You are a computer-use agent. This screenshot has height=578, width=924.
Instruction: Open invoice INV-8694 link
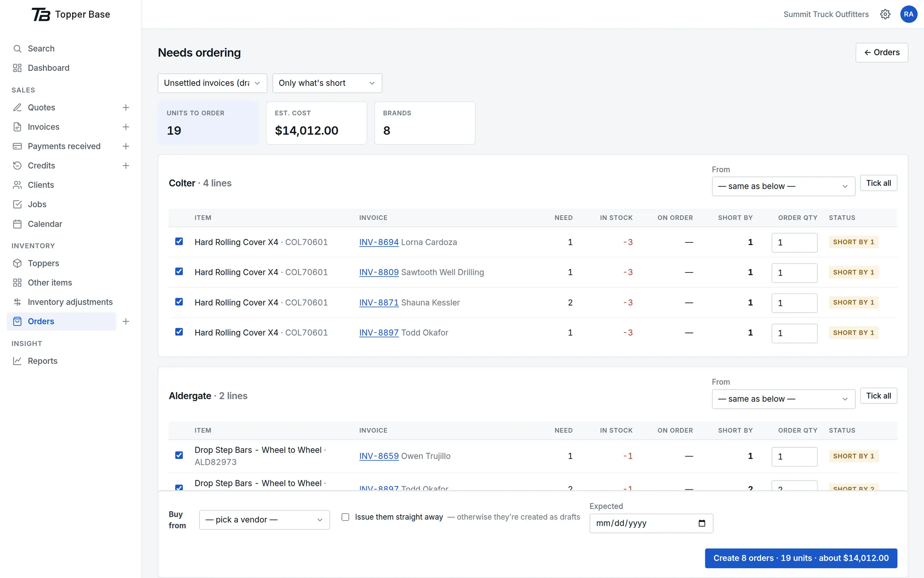(379, 242)
